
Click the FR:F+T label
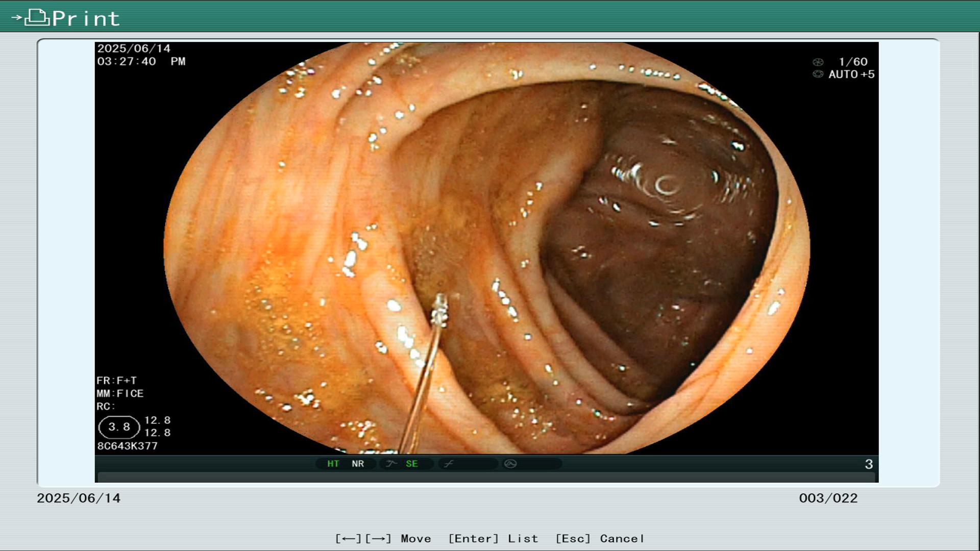point(116,381)
